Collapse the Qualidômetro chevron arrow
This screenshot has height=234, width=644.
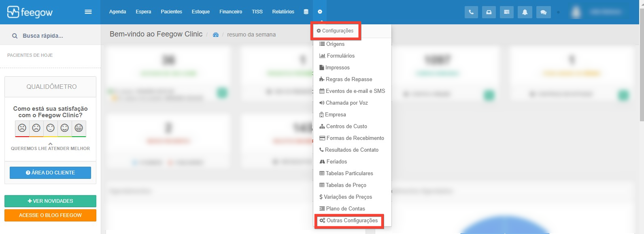tap(51, 144)
